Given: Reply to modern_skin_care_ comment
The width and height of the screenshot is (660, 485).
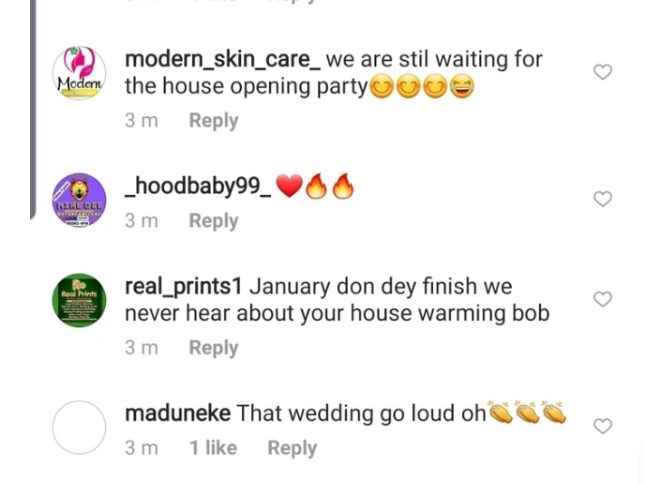Looking at the screenshot, I should [x=213, y=121].
